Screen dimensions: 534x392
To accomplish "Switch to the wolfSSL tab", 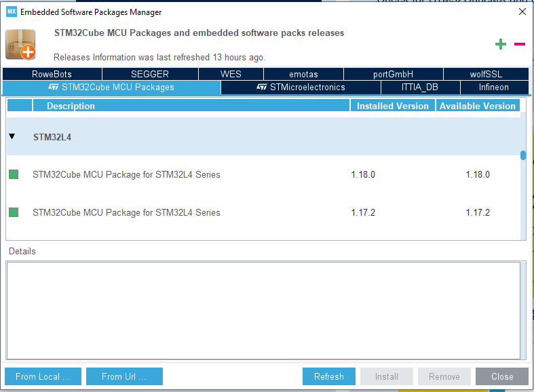I will pyautogui.click(x=486, y=74).
